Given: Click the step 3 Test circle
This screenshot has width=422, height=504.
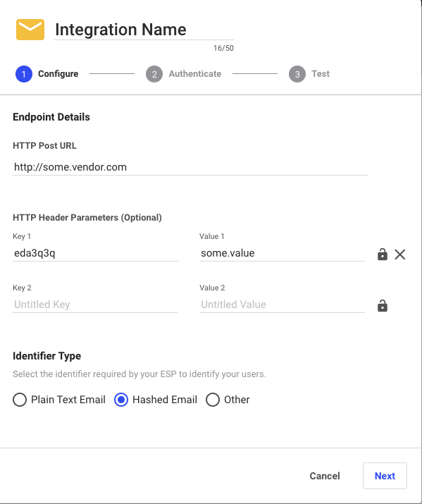Looking at the screenshot, I should 297,74.
